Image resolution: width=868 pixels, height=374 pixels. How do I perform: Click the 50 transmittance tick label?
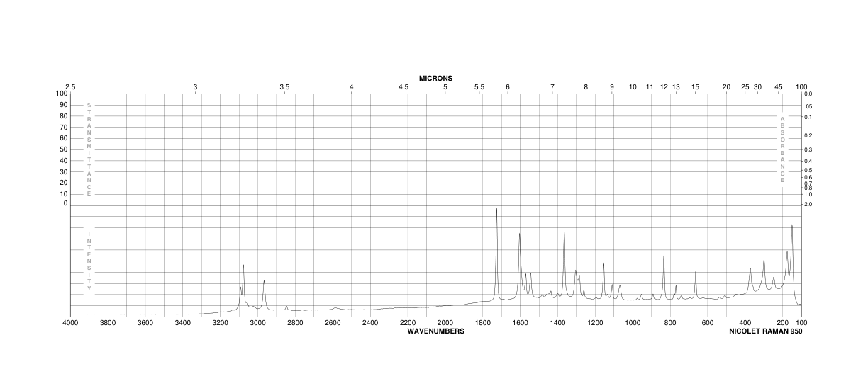pos(63,149)
